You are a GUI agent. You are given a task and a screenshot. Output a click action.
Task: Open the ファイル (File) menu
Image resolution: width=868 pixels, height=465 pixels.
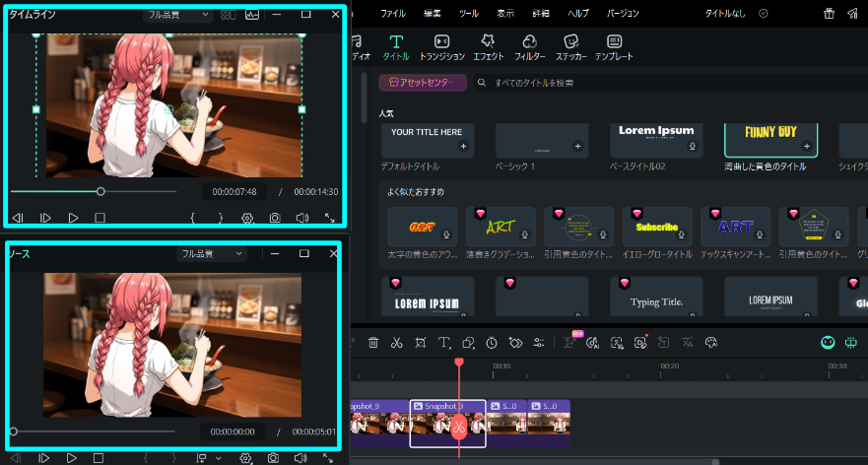[x=392, y=14]
